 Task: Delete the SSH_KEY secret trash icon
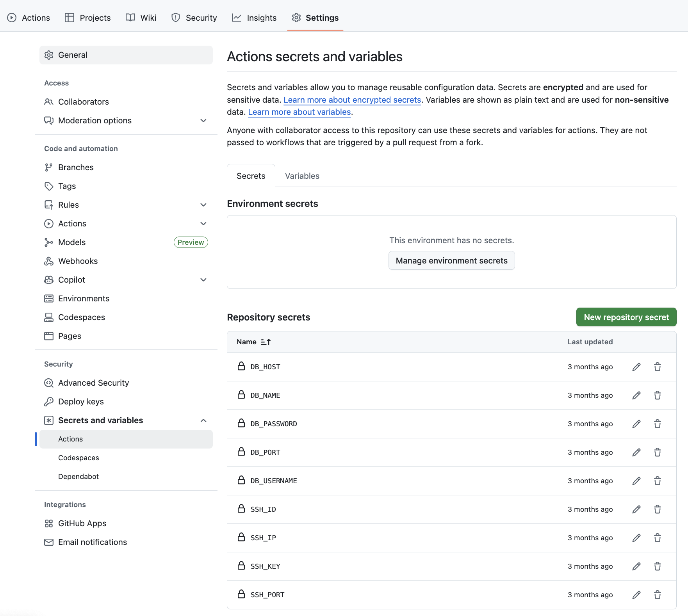coord(658,566)
